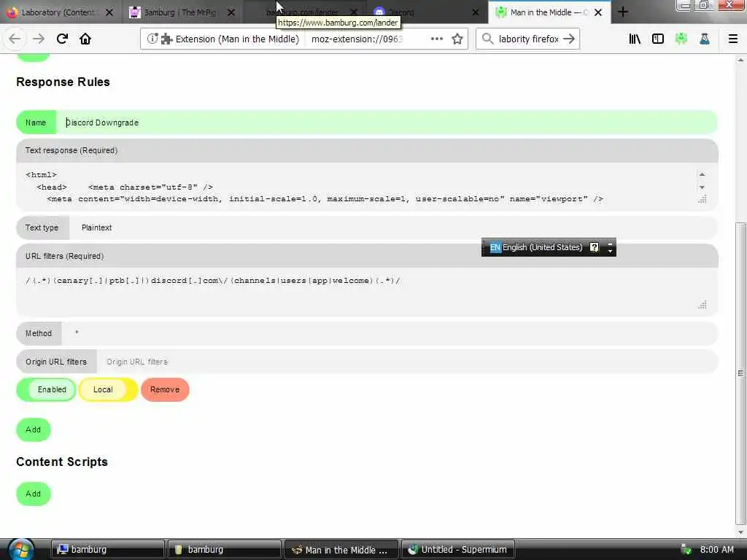Toggle the Local storage switch

tap(108, 389)
